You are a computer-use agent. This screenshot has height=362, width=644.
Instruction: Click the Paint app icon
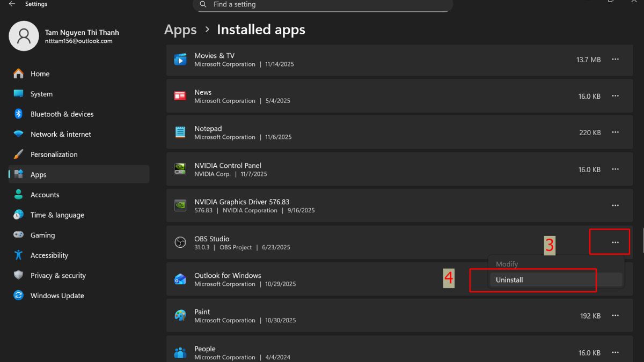coord(180,316)
